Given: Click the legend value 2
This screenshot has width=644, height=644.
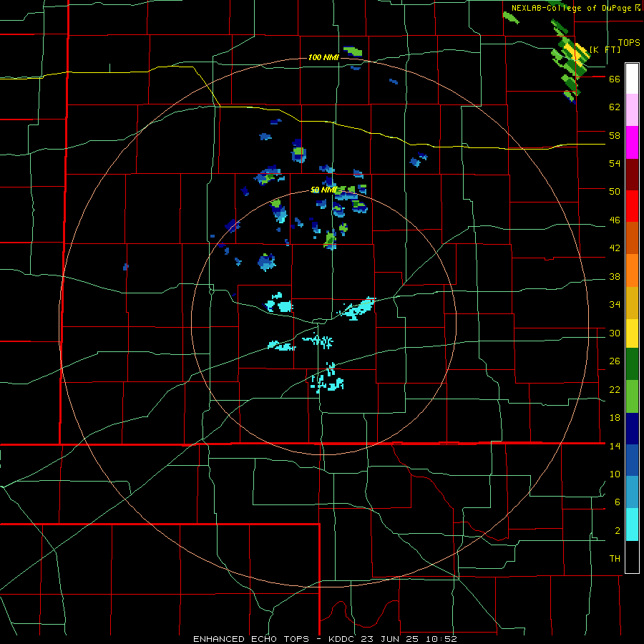Looking at the screenshot, I should pos(618,531).
